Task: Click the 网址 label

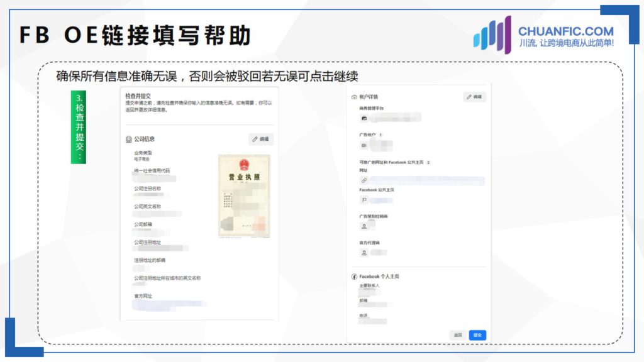Action: pyautogui.click(x=364, y=170)
